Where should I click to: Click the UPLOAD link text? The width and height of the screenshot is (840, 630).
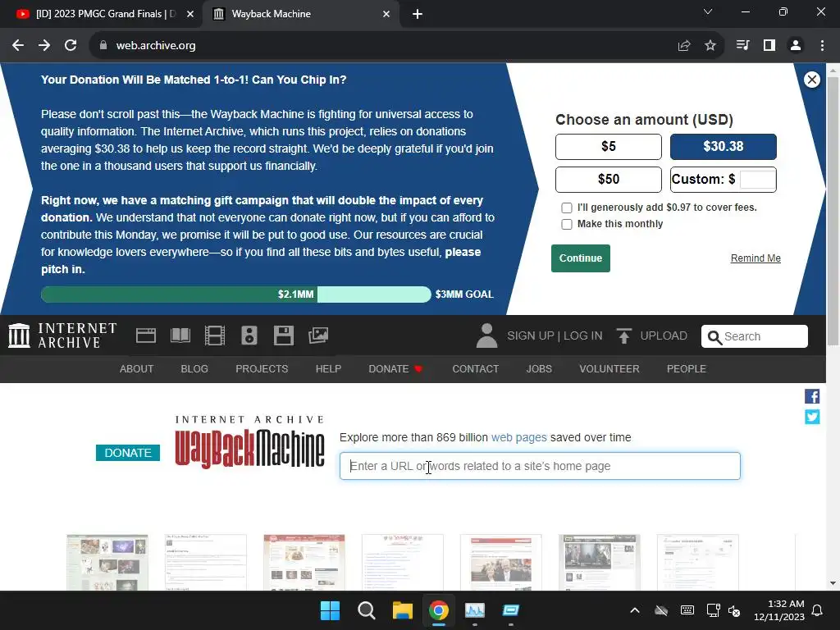tap(664, 336)
